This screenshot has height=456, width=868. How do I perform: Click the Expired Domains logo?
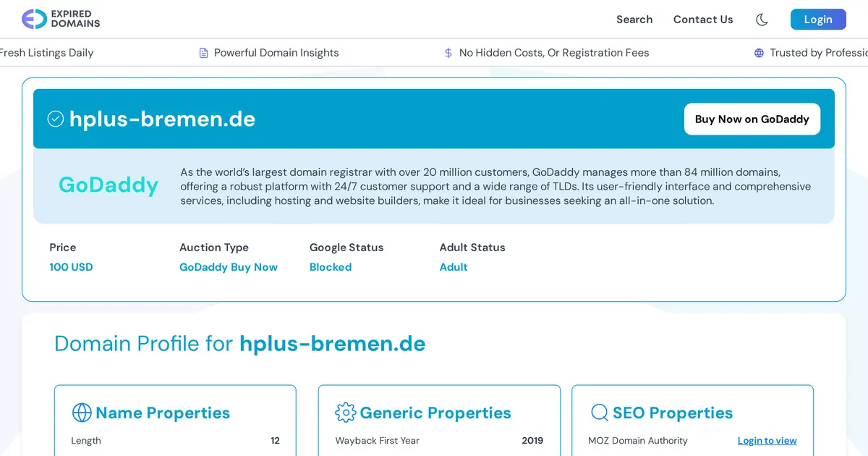point(61,19)
